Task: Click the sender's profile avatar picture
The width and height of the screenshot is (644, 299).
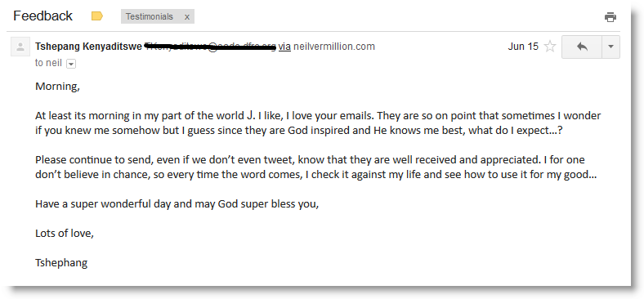Action: click(x=20, y=47)
